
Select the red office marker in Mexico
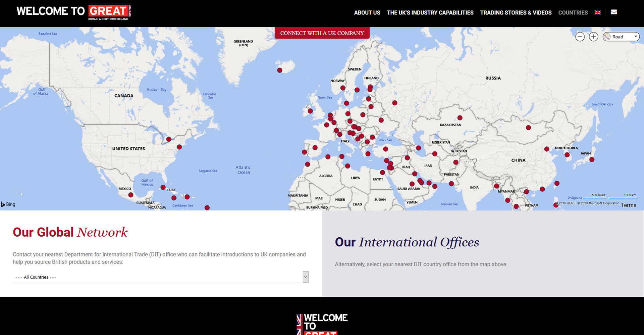click(131, 195)
